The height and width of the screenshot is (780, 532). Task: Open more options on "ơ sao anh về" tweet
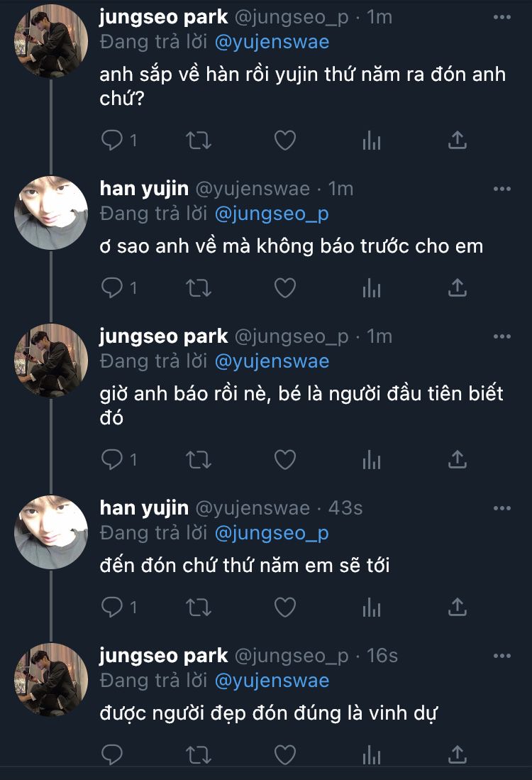point(501,189)
